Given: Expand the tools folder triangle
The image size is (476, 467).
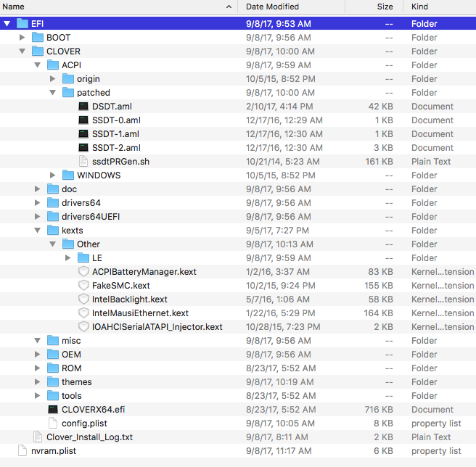Looking at the screenshot, I should coord(37,395).
